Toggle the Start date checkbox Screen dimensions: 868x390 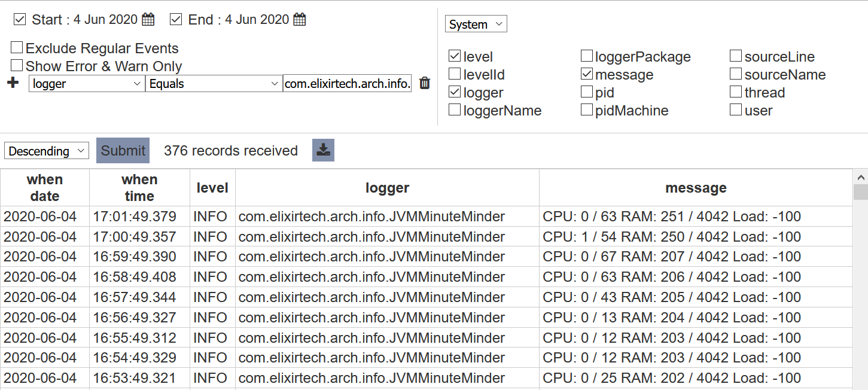click(20, 20)
